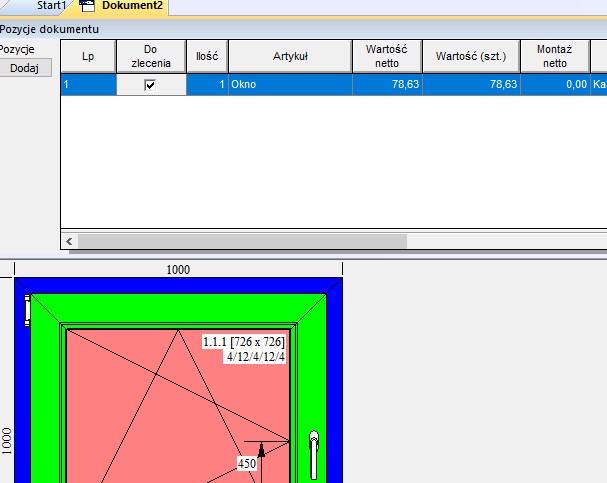Click the horizontal scrollbar left arrow

[69, 242]
